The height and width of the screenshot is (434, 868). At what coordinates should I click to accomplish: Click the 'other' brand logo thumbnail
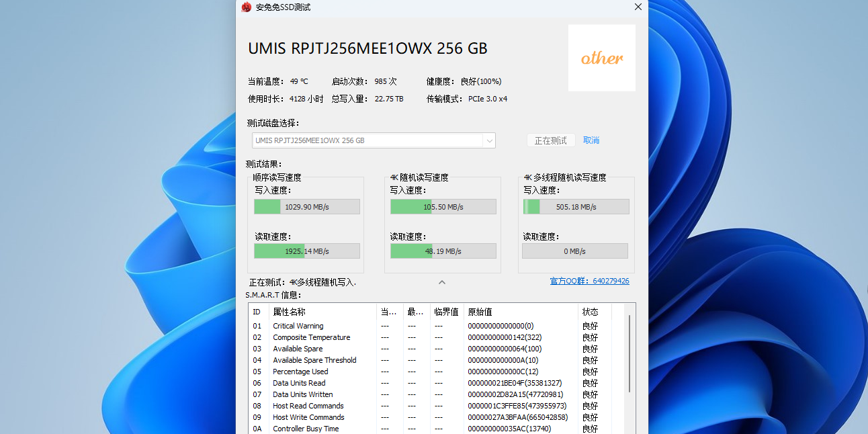(602, 58)
